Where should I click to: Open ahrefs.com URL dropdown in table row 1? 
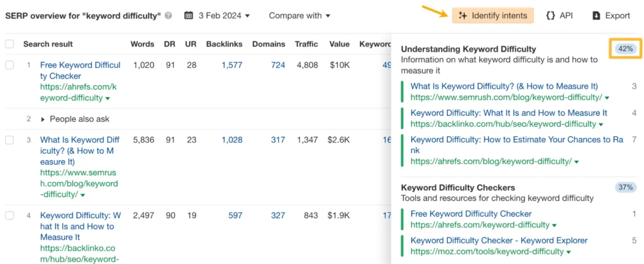click(108, 98)
